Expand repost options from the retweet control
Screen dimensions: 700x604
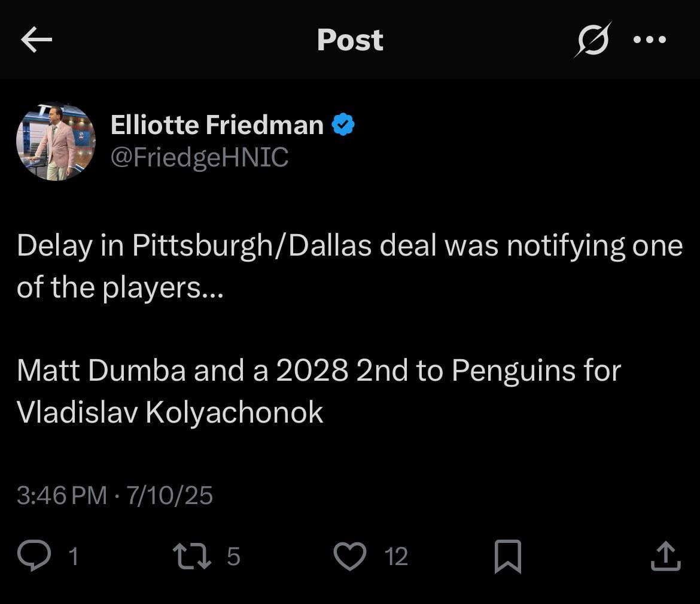point(193,556)
